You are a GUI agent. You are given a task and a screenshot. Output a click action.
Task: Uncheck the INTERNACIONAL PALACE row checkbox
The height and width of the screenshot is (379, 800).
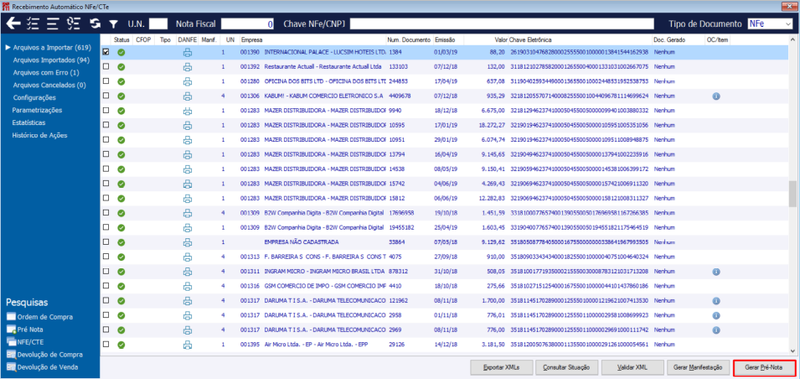106,52
